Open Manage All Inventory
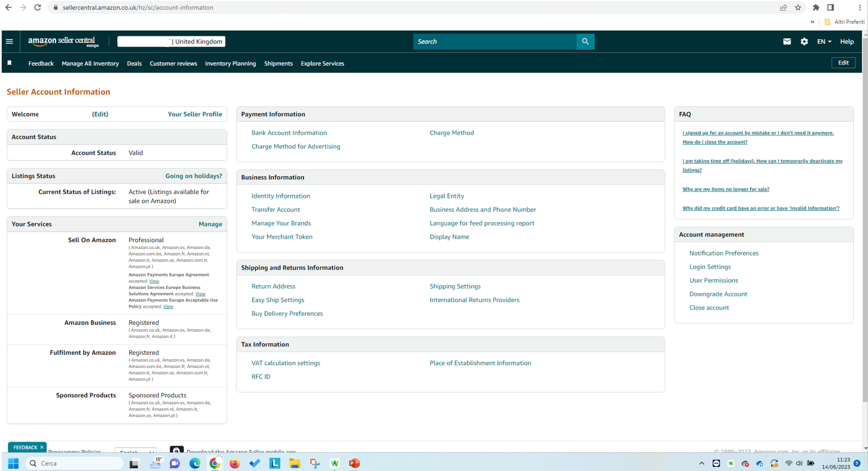Viewport: 868px width, 471px height. point(90,63)
